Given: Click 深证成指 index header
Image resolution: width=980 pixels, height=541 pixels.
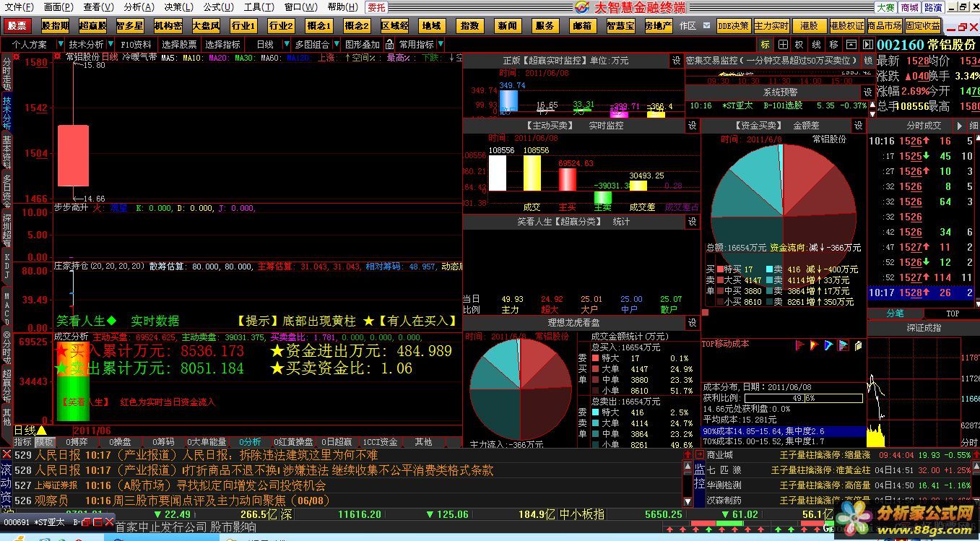Looking at the screenshot, I should 923,328.
